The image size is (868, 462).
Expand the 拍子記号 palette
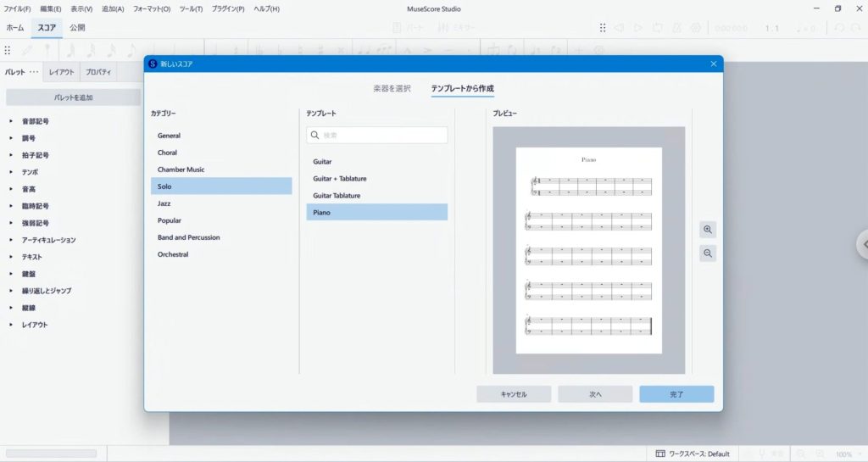11,155
